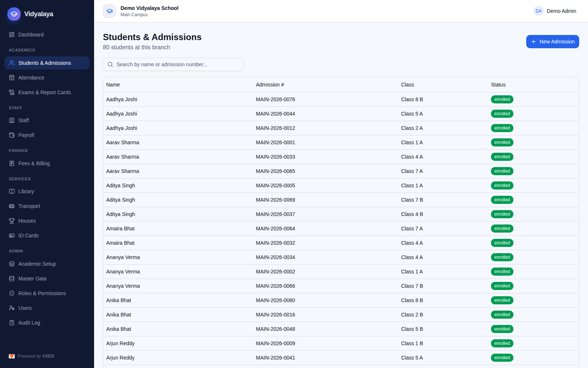
Task: Select Audit Log in sidebar
Action: [47, 323]
